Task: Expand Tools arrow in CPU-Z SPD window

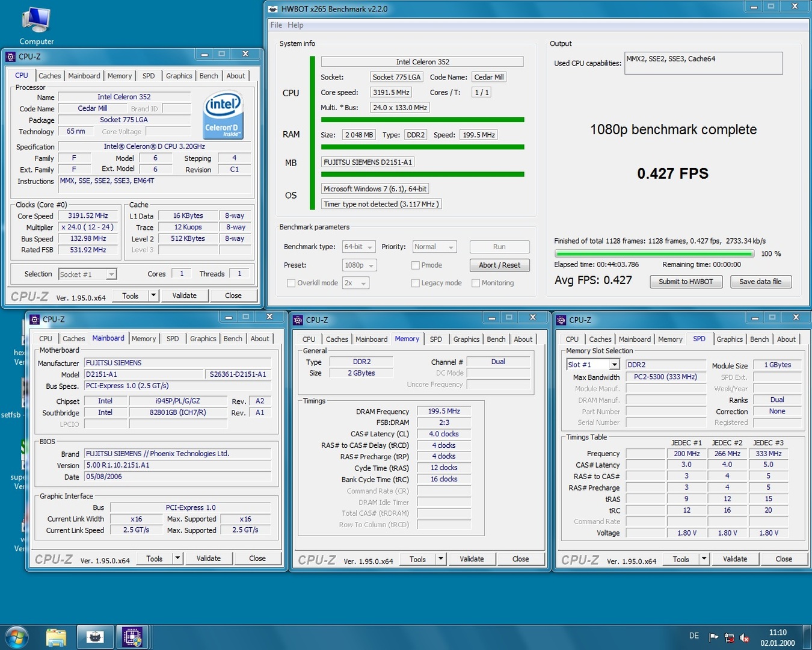Action: coord(704,559)
